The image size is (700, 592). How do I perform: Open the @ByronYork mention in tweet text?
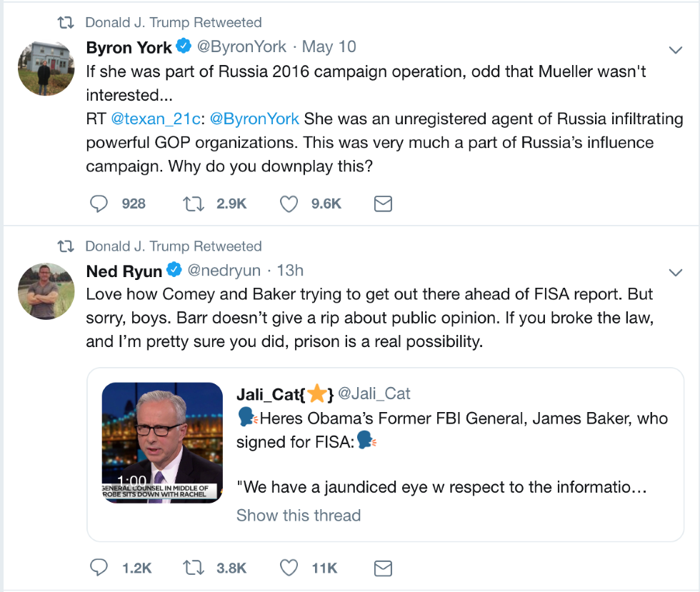coord(255,119)
